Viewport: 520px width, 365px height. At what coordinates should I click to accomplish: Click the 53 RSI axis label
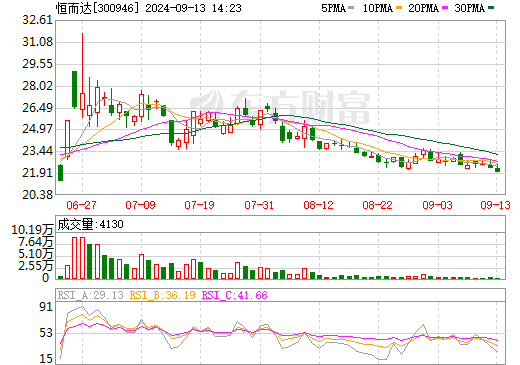tap(46, 333)
